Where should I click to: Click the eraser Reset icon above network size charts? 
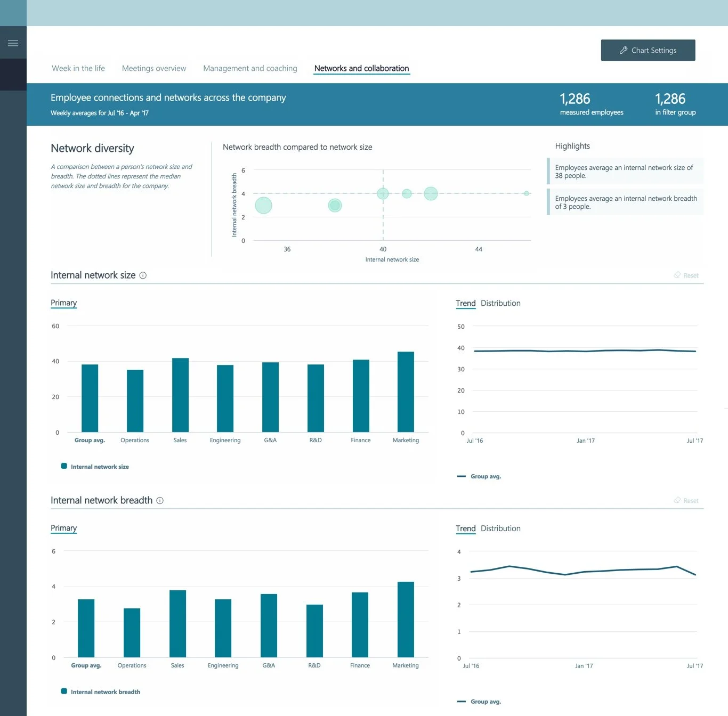pyautogui.click(x=677, y=275)
